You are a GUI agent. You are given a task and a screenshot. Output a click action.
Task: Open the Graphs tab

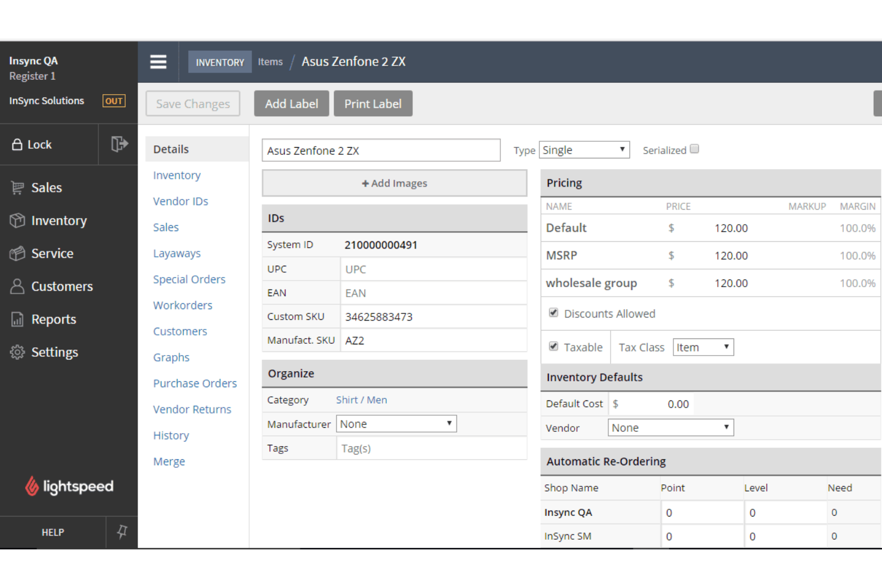[171, 357]
